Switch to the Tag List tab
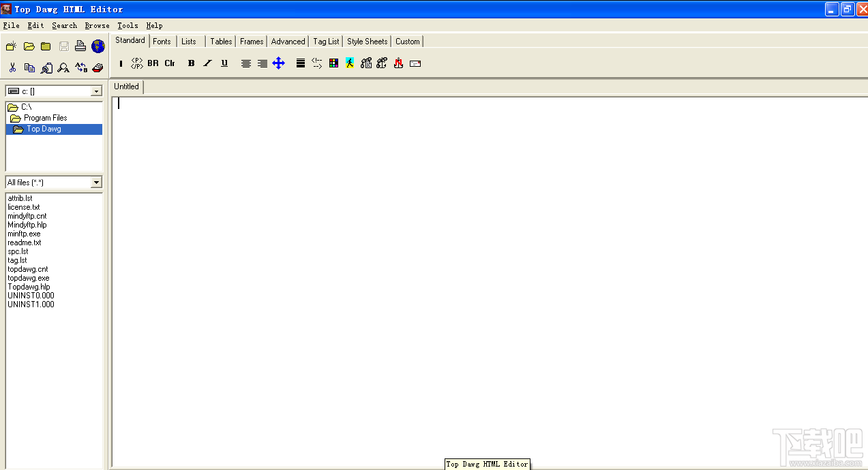The height and width of the screenshot is (470, 868). [x=326, y=42]
